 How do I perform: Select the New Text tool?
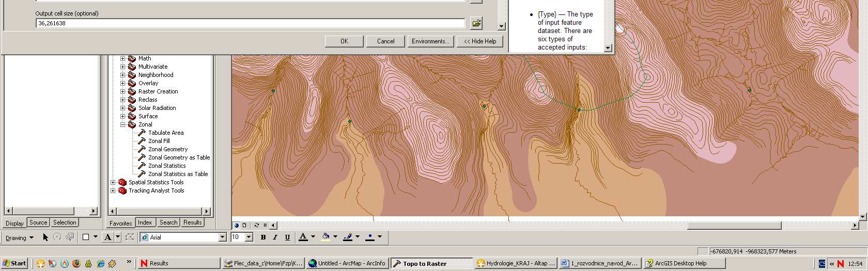click(x=107, y=237)
